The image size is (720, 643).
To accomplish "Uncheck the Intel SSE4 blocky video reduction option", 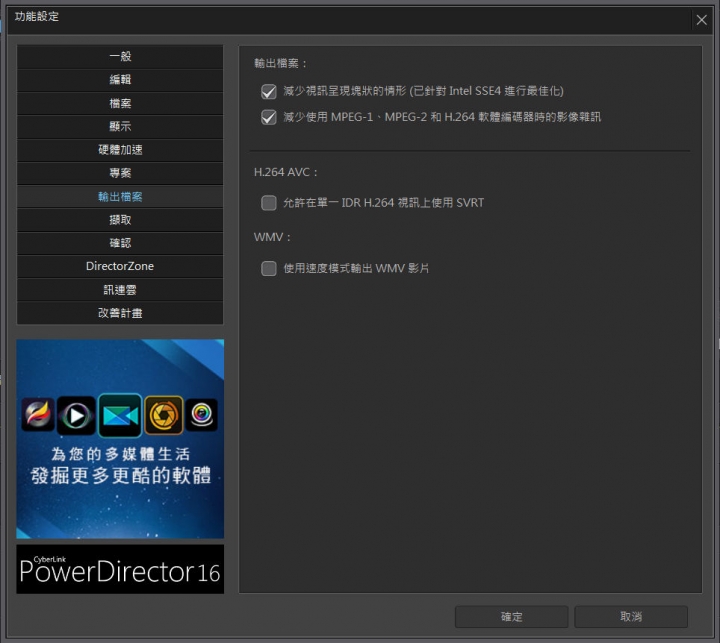I will pyautogui.click(x=269, y=91).
